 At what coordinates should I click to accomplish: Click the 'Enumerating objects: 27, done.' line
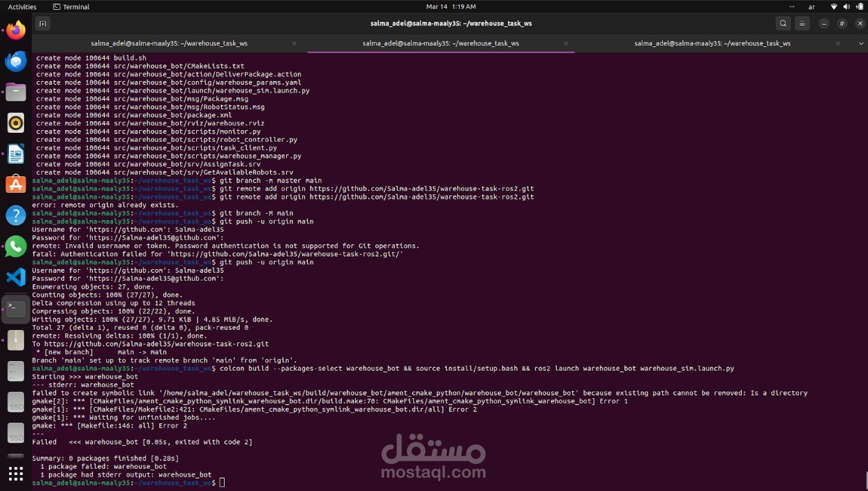pos(93,286)
